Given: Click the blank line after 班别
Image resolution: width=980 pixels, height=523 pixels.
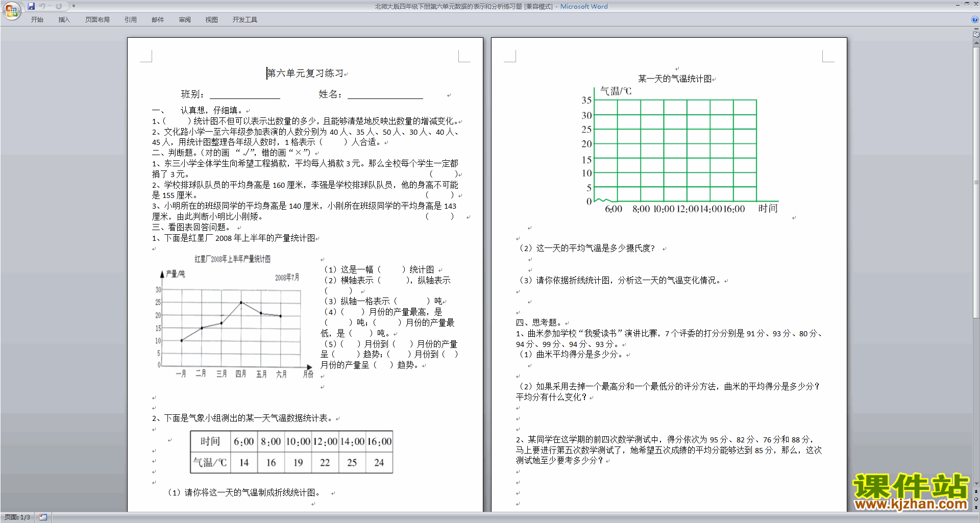Looking at the screenshot, I should (245, 94).
